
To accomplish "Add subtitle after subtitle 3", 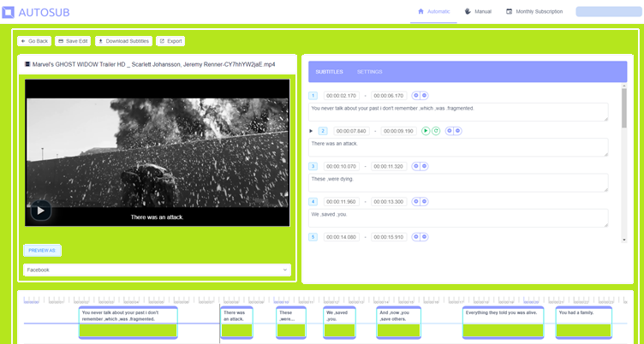I will (x=415, y=166).
